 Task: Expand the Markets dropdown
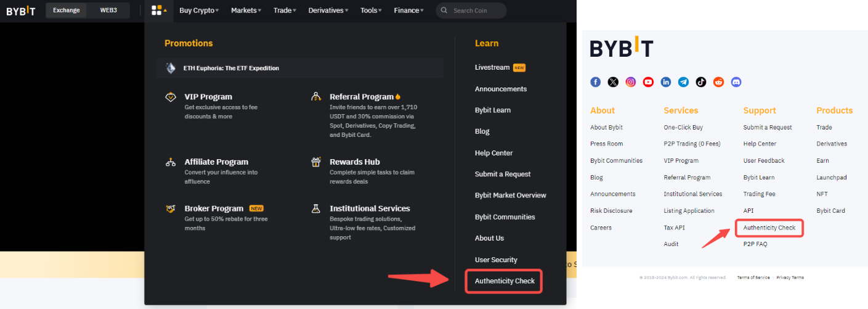tap(246, 10)
